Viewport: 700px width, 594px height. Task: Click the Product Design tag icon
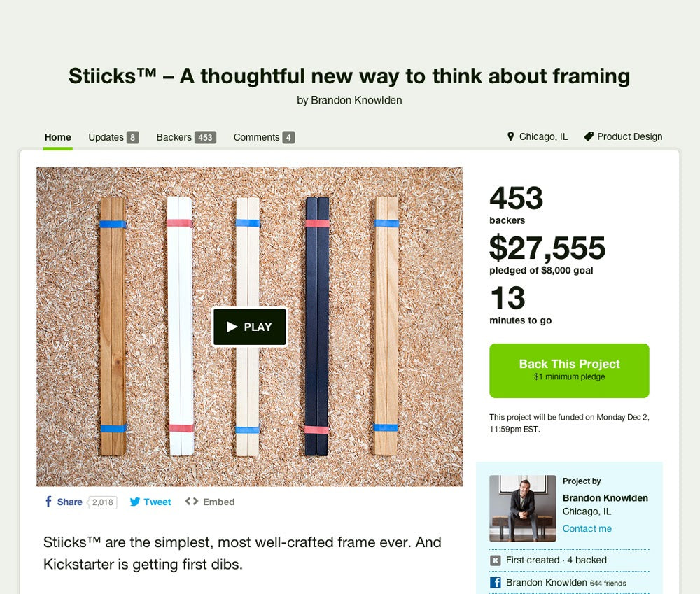pos(589,136)
